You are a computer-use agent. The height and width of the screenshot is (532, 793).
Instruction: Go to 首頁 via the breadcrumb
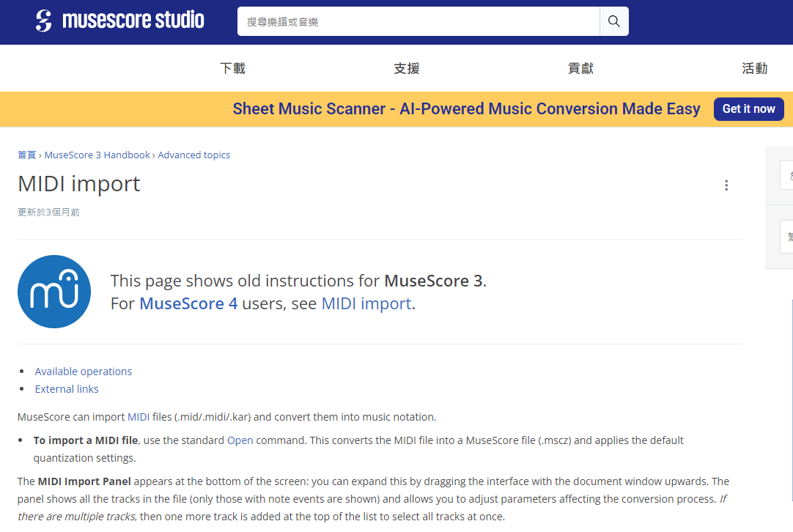click(26, 155)
